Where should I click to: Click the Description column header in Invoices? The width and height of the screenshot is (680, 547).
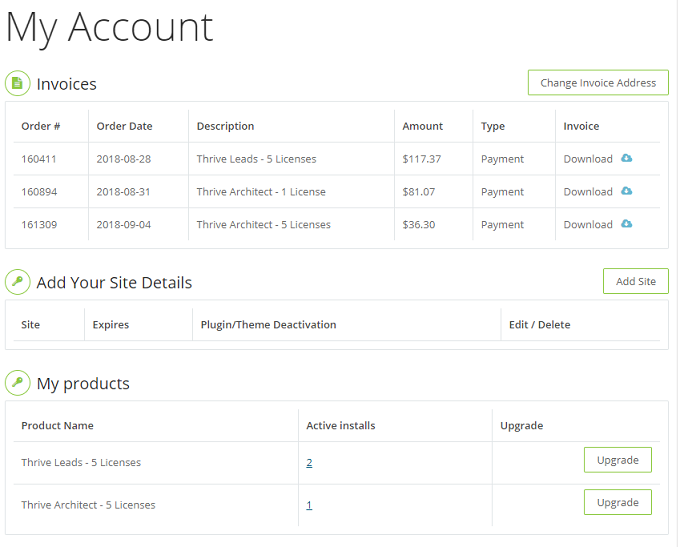point(226,126)
